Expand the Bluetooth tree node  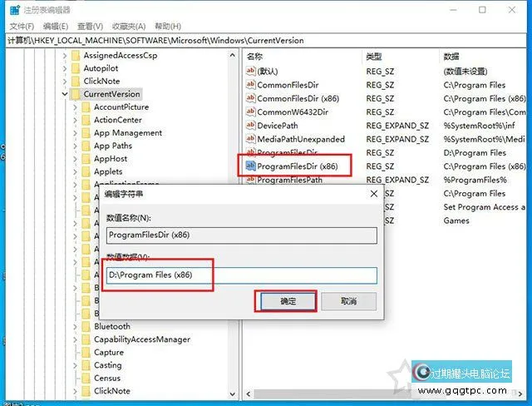[76, 327]
